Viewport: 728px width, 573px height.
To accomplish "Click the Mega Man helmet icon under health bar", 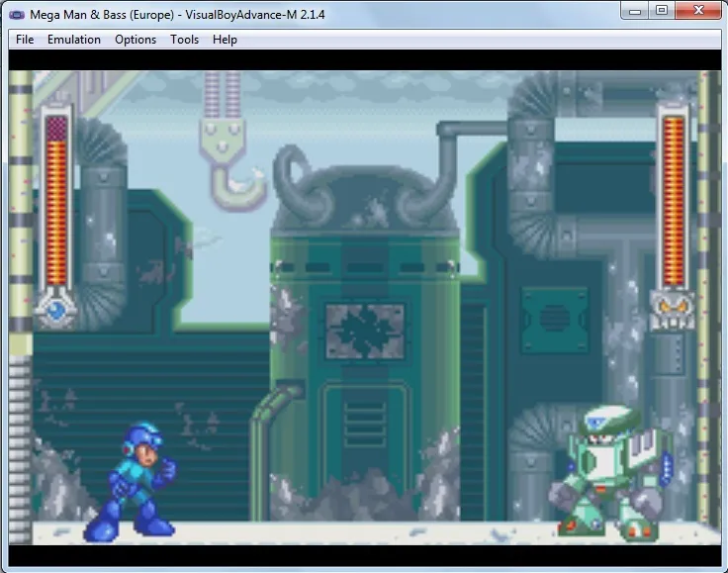I will point(55,308).
